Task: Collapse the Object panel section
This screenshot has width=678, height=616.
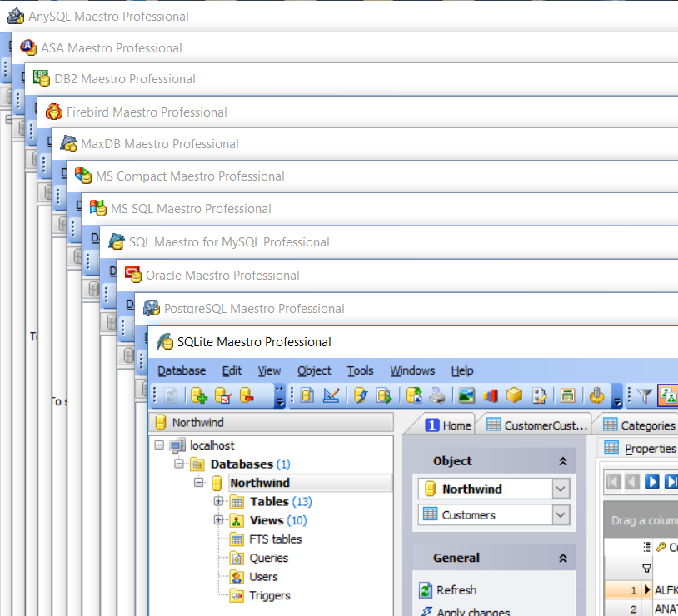Action: coord(563,462)
